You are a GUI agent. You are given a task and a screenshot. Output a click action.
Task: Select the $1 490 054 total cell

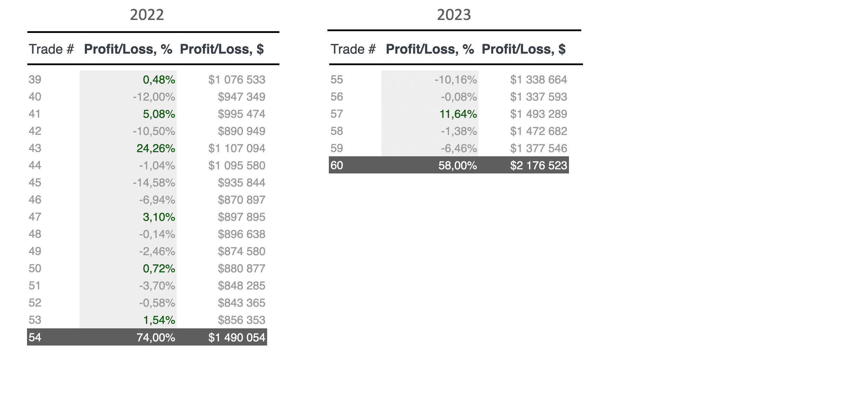click(237, 337)
